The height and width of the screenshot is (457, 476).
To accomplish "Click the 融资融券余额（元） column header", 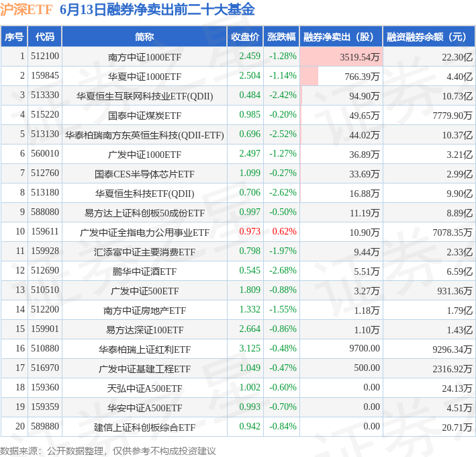I will point(429,37).
